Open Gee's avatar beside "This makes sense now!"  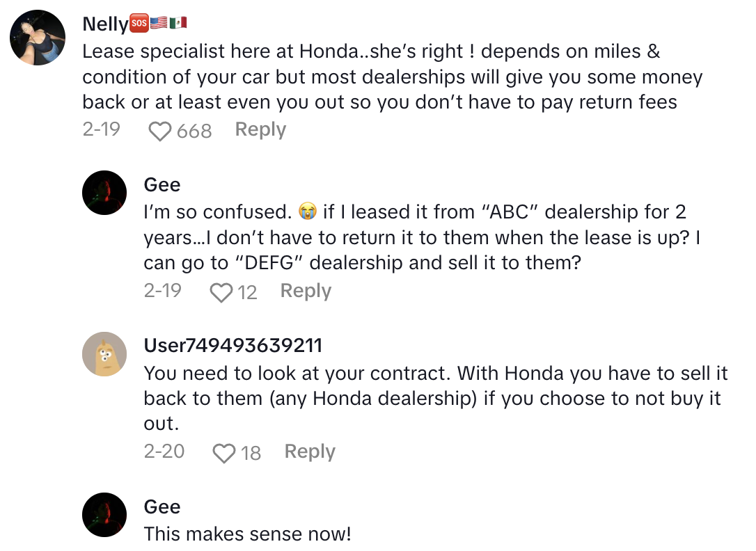104,515
